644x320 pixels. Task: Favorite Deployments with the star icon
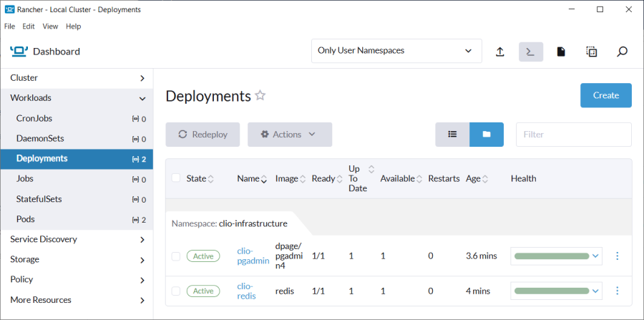(260, 96)
